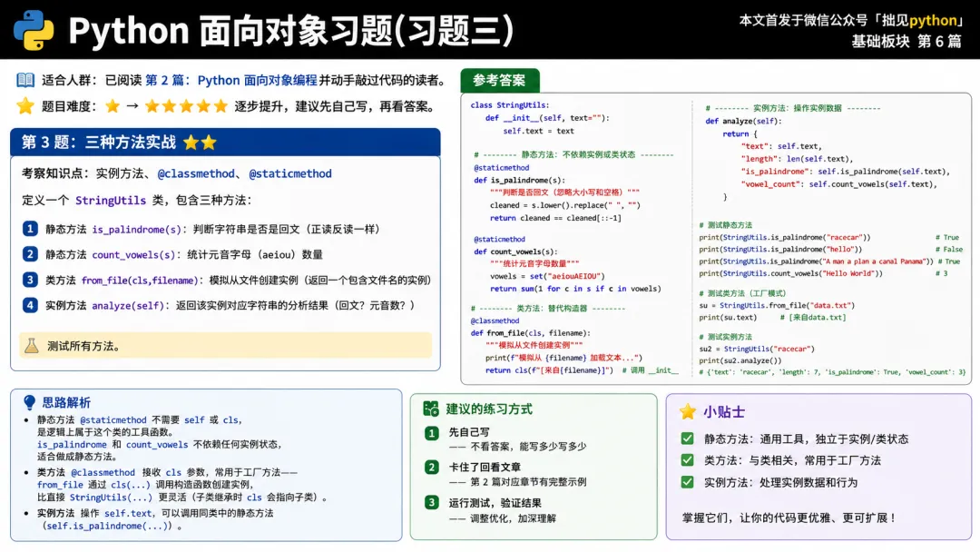The width and height of the screenshot is (980, 552).
Task: Click the checkbox next to 类方法：与类相关
Action: click(688, 460)
